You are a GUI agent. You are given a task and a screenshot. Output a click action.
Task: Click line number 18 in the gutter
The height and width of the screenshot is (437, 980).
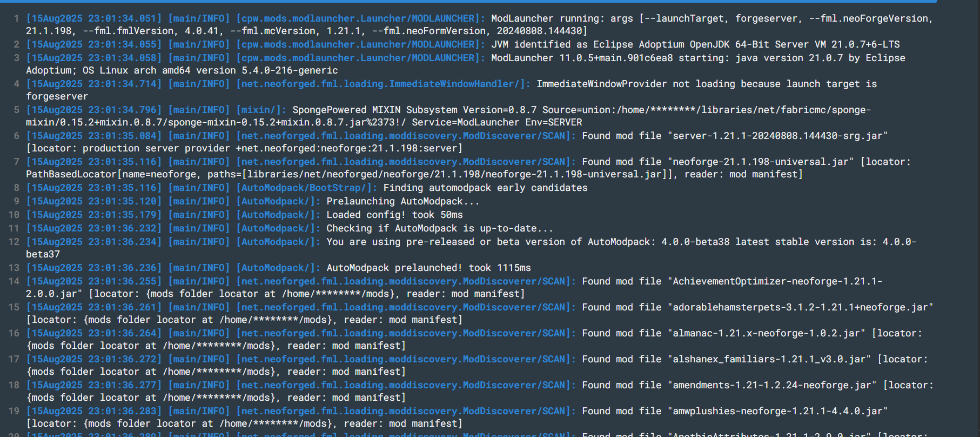pos(14,385)
